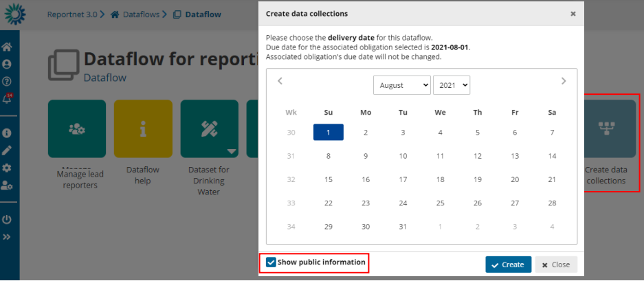Viewport: 644px width, 281px height.
Task: Click the home icon in left sidebar
Action: point(7,47)
